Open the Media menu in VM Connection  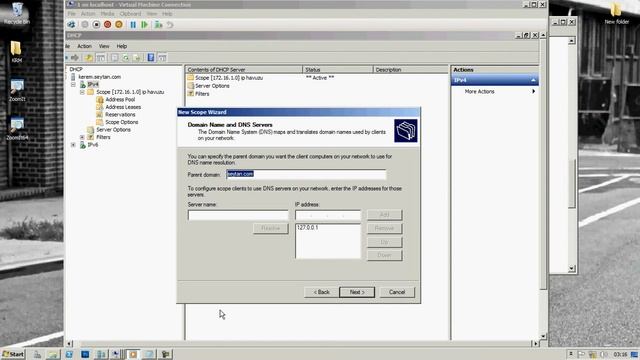pos(107,13)
